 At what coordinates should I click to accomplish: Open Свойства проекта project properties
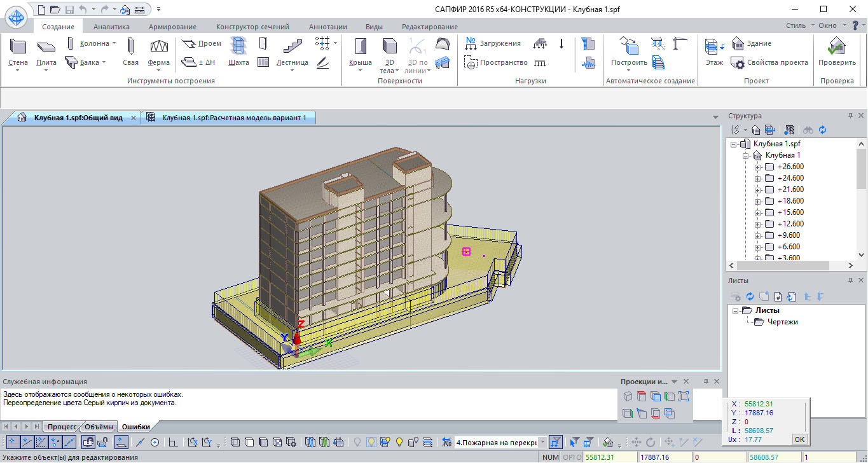769,62
